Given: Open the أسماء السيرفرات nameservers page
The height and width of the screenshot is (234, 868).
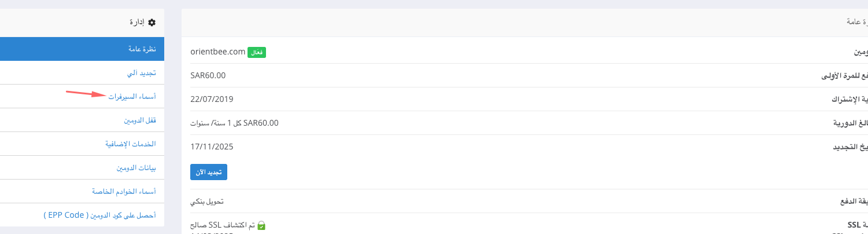Looking at the screenshot, I should tap(132, 97).
